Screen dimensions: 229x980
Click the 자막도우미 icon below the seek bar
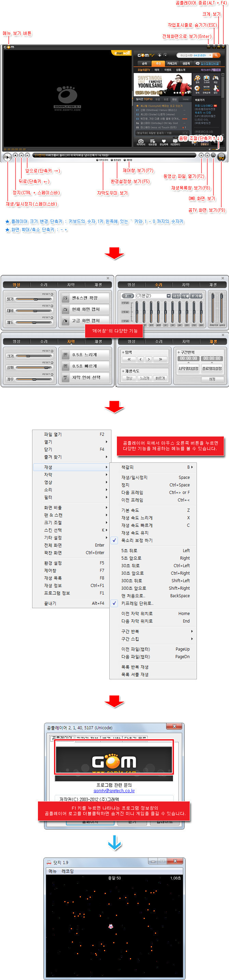pyautogui.click(x=102, y=160)
